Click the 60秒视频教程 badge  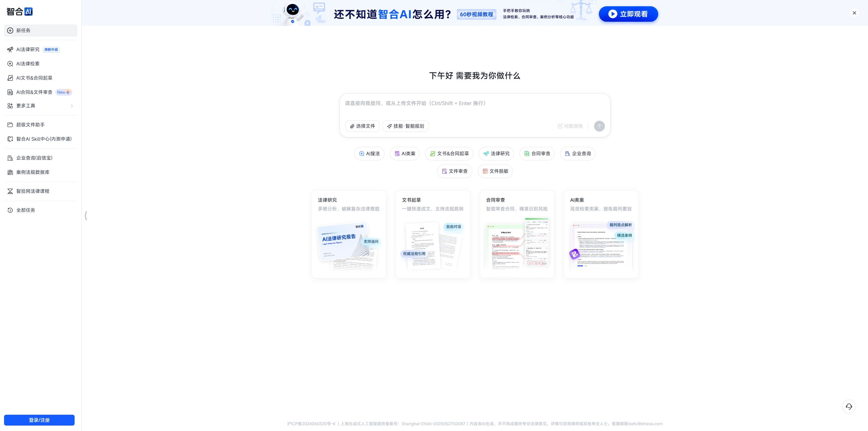pos(476,14)
